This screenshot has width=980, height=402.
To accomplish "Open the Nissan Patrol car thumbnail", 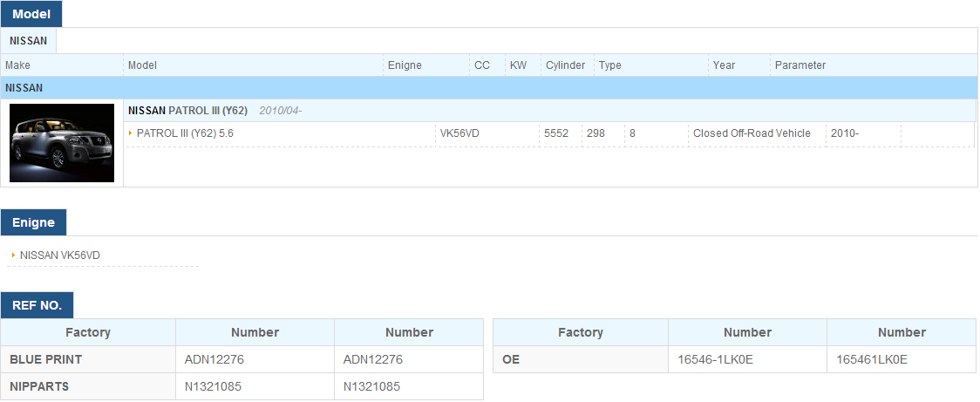I will click(62, 142).
